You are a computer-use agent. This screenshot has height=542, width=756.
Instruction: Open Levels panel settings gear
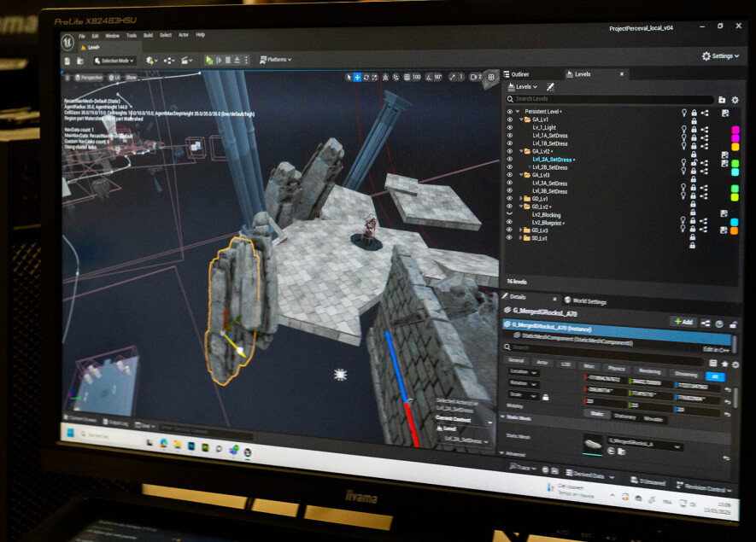[x=735, y=100]
